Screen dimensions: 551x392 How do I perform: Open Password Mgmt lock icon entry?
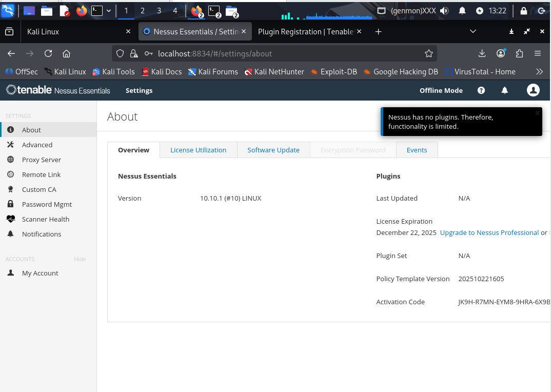[48, 204]
